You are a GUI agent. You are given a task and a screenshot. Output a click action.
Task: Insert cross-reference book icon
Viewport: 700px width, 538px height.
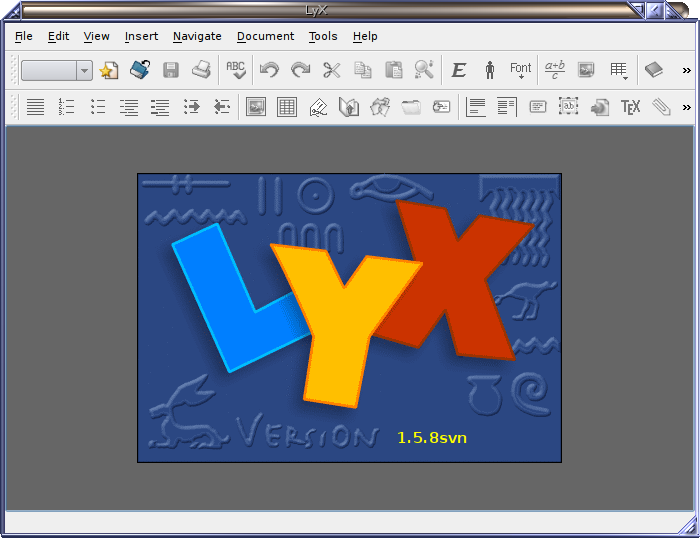tap(349, 107)
